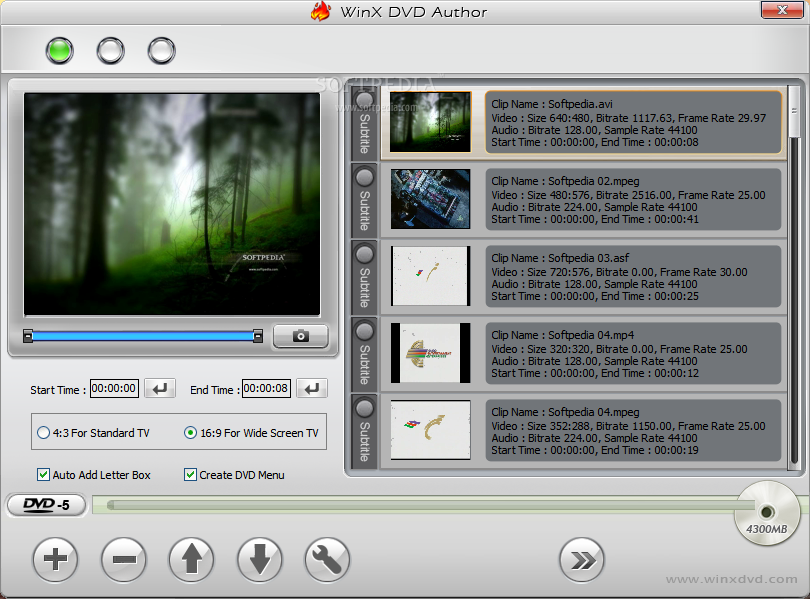Take snapshot with the camera button

300,336
